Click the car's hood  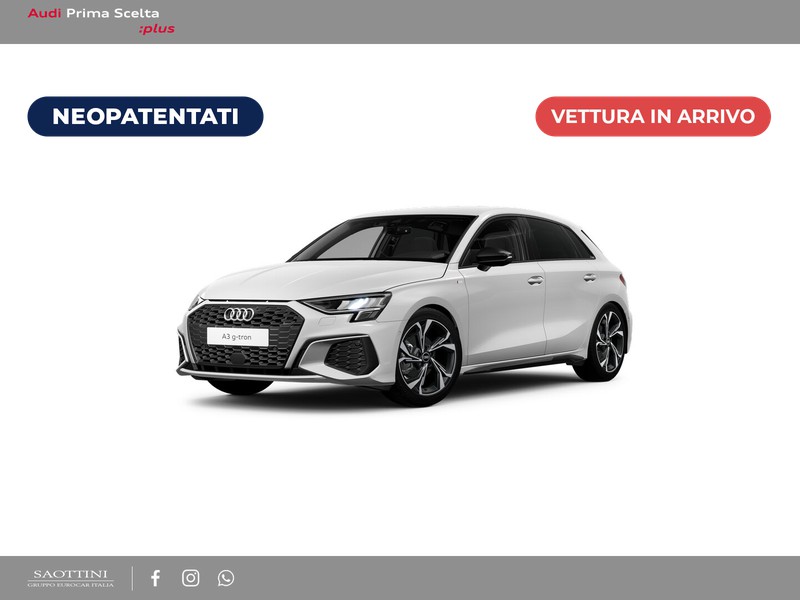320,275
